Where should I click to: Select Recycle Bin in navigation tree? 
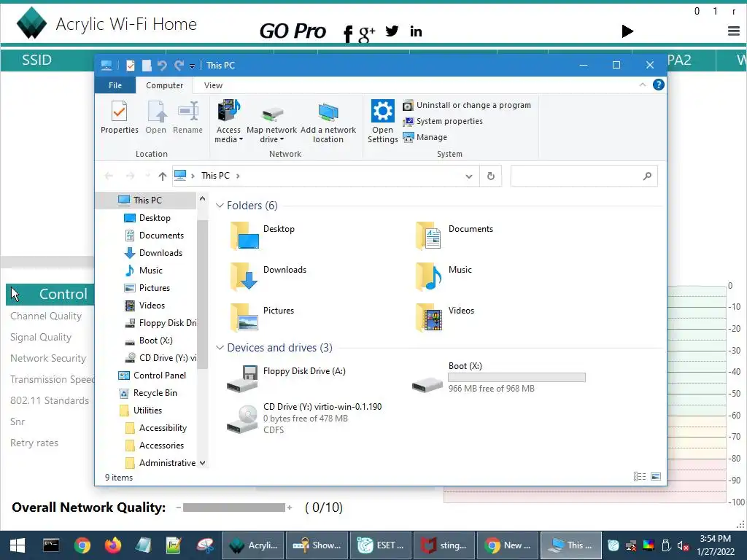coord(155,393)
